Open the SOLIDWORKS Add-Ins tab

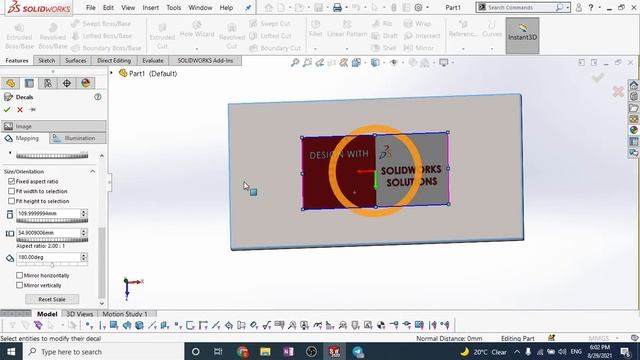[x=205, y=60]
